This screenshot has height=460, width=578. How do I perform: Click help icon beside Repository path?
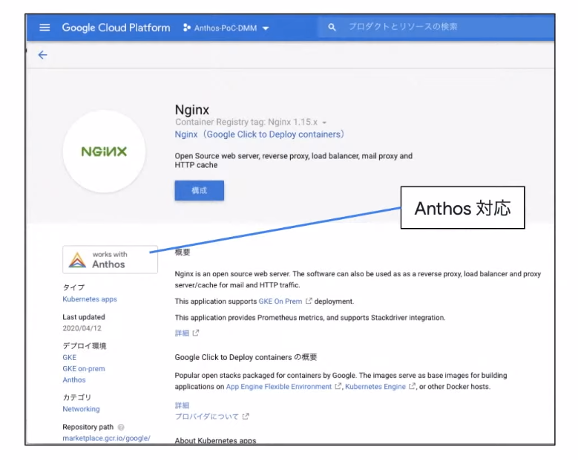[x=121, y=427]
